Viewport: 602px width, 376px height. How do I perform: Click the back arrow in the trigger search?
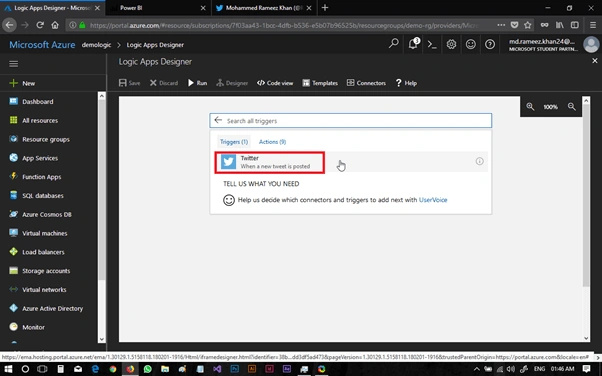(218, 120)
